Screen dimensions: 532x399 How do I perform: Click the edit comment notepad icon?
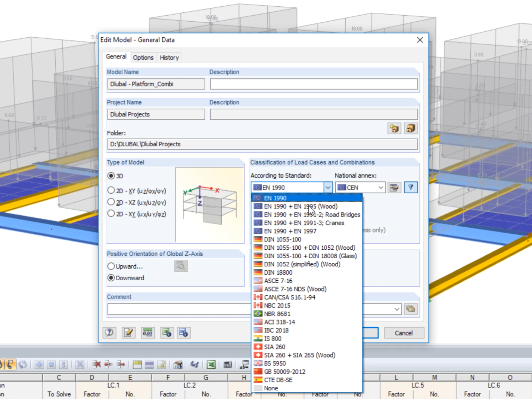click(128, 333)
